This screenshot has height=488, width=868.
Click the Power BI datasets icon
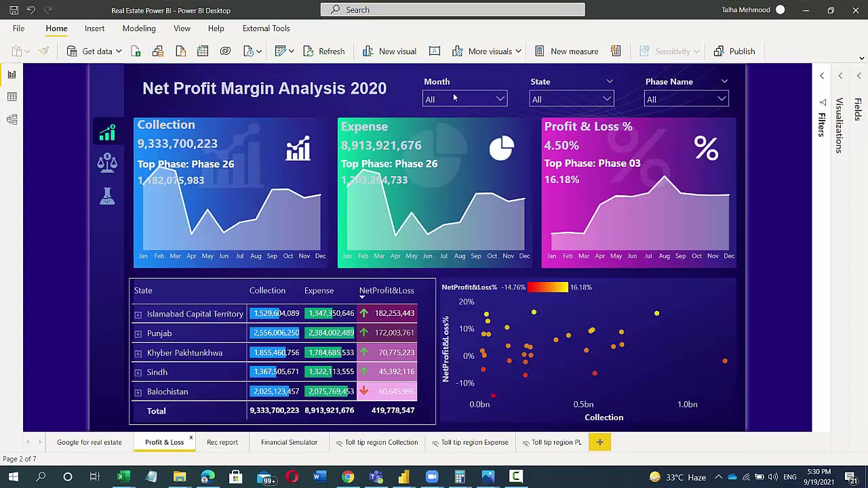[x=158, y=52]
